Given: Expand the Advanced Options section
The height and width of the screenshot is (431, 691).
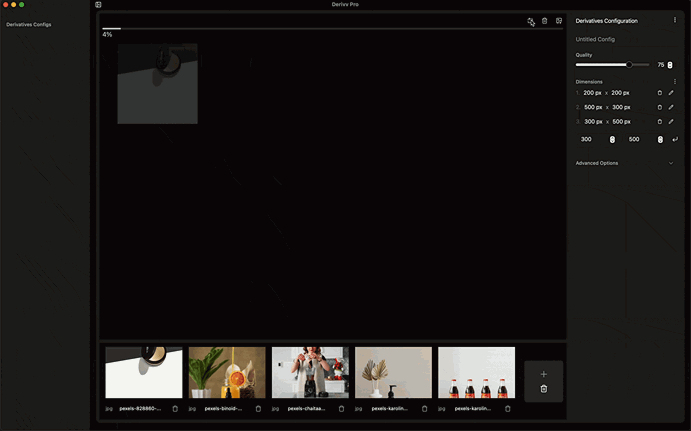Looking at the screenshot, I should pos(625,163).
